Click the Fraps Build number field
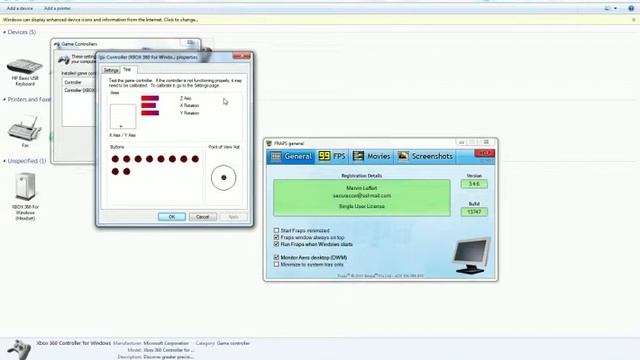The height and width of the screenshot is (360, 640). click(x=474, y=212)
